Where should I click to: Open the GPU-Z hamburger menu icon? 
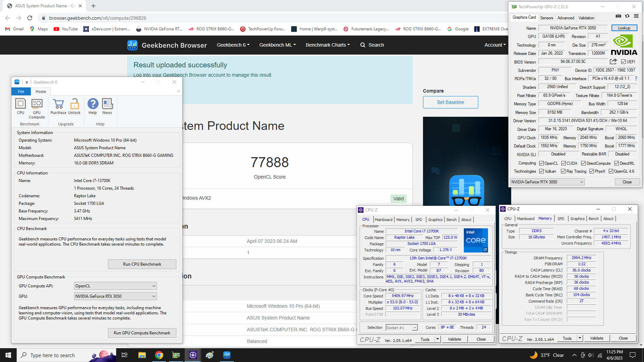point(636,16)
